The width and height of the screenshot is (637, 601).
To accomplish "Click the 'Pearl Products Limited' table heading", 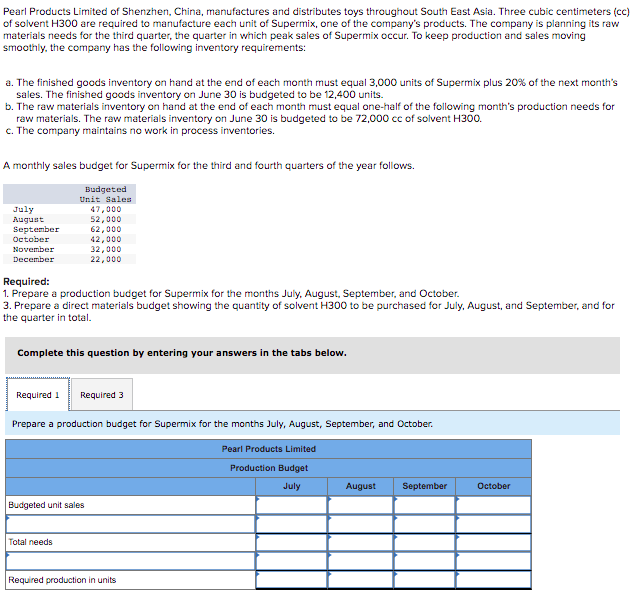I will (x=269, y=449).
